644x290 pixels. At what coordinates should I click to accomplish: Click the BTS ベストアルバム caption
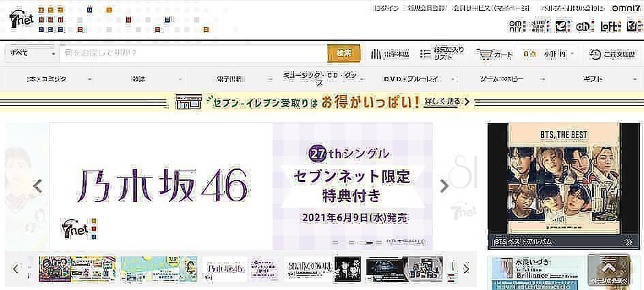523,242
